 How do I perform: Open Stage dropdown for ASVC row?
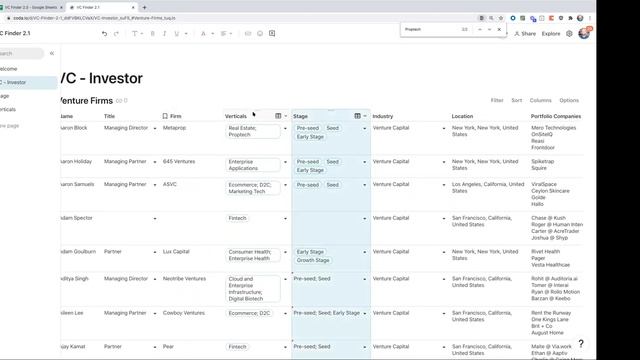click(x=364, y=185)
